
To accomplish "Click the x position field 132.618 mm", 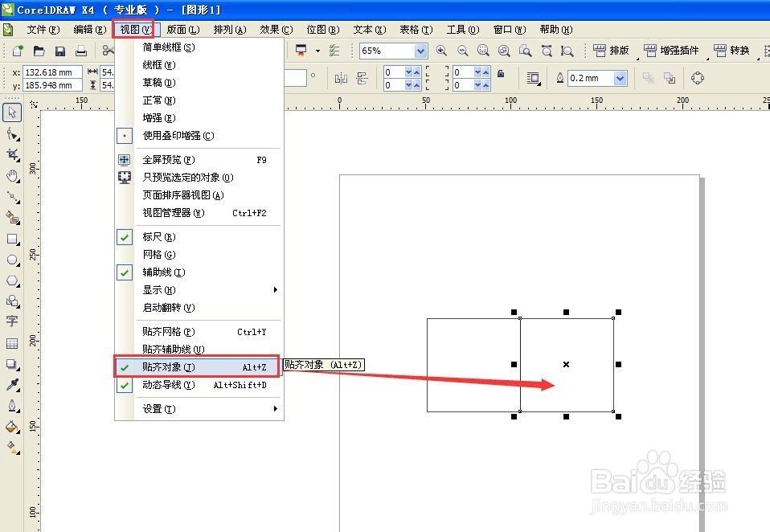I will pyautogui.click(x=52, y=72).
